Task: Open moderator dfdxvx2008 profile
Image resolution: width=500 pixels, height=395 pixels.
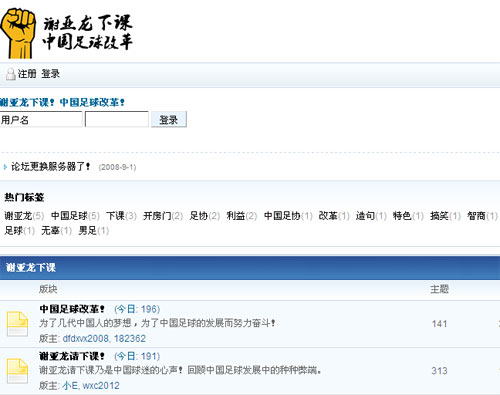Action: tap(86, 338)
